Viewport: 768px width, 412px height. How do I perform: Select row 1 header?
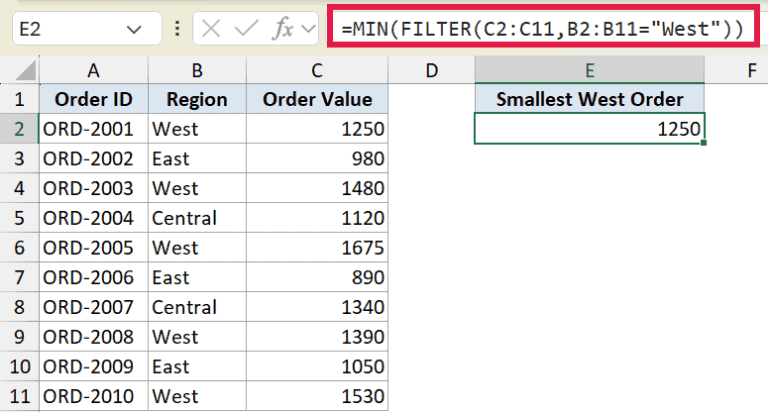tap(20, 99)
